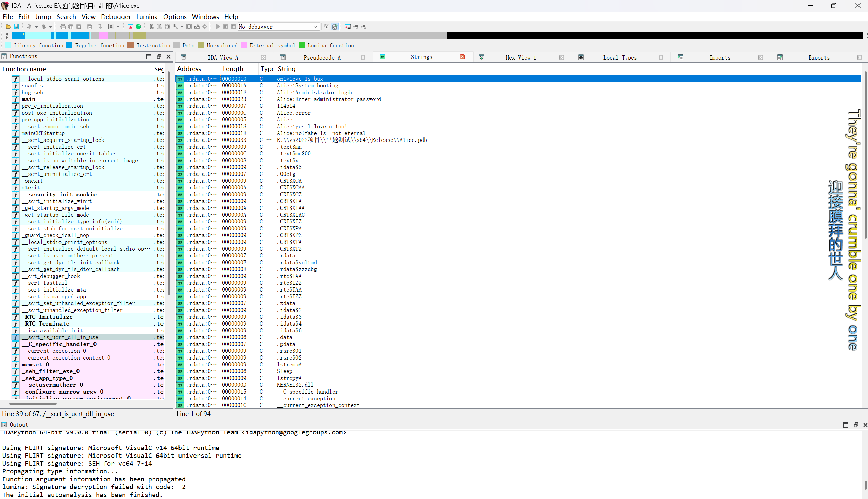
Task: Select the main function in Functions list
Action: pyautogui.click(x=29, y=99)
